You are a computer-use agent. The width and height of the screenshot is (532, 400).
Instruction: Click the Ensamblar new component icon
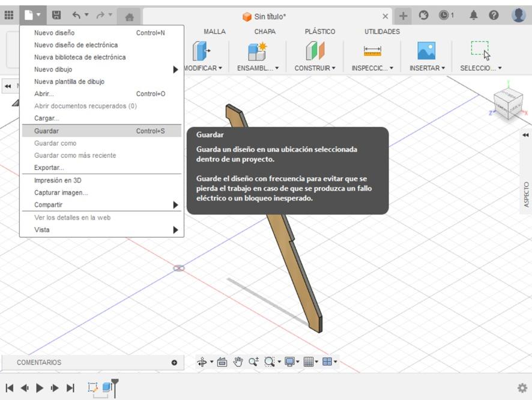[258, 51]
